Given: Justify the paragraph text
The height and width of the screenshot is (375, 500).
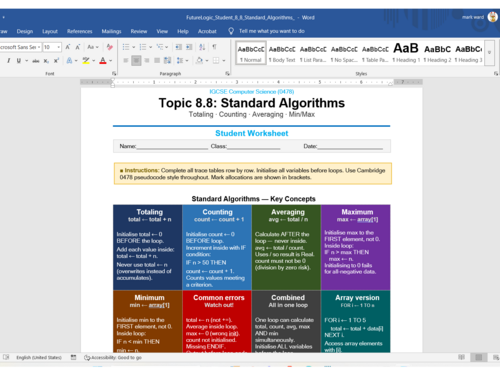Looking at the screenshot, I should pos(157,61).
